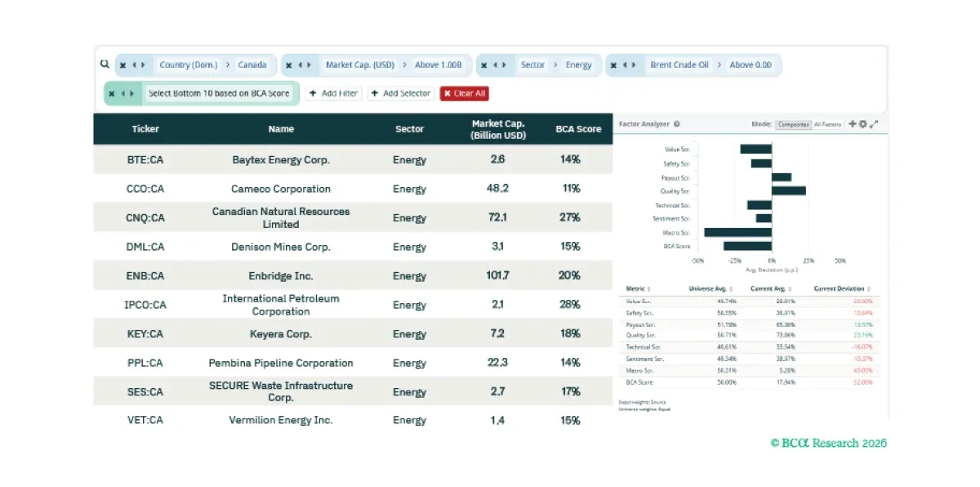Switch Factor Analyzer mode to All Factors

(x=827, y=124)
